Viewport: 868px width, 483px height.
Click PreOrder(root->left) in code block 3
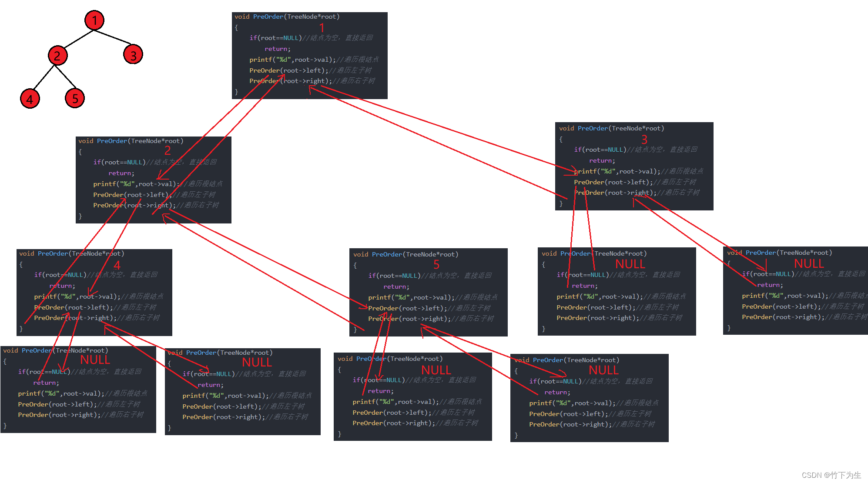[635, 182]
